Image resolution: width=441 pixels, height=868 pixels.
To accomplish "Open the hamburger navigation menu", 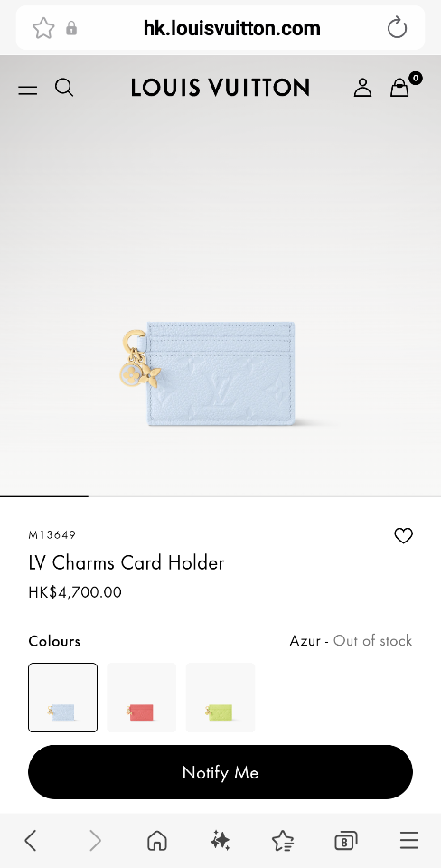I will [x=28, y=88].
